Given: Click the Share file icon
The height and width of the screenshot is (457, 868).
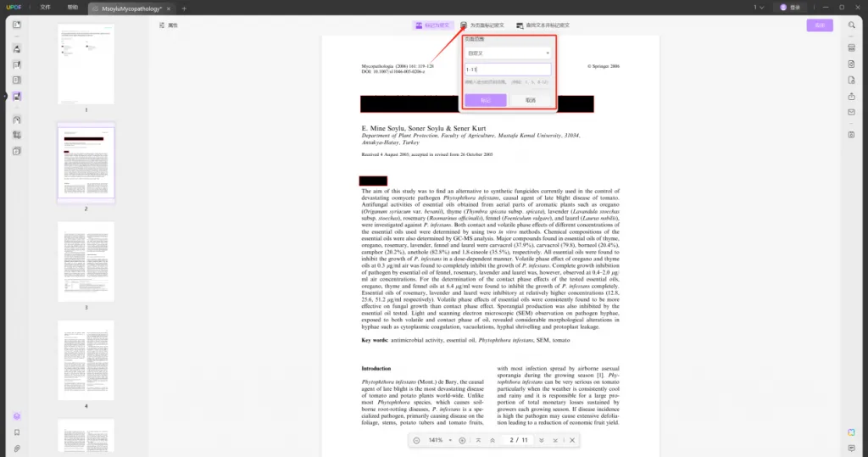Looking at the screenshot, I should click(x=851, y=97).
